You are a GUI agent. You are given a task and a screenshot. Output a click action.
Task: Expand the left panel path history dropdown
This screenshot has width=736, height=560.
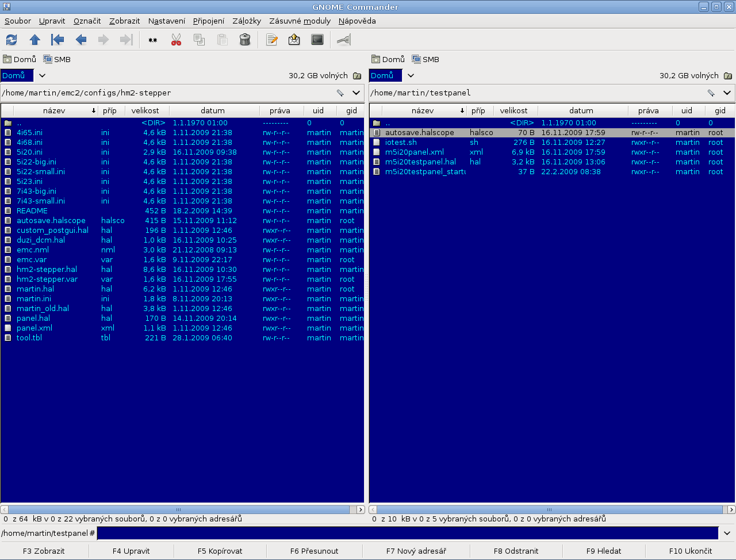(356, 93)
